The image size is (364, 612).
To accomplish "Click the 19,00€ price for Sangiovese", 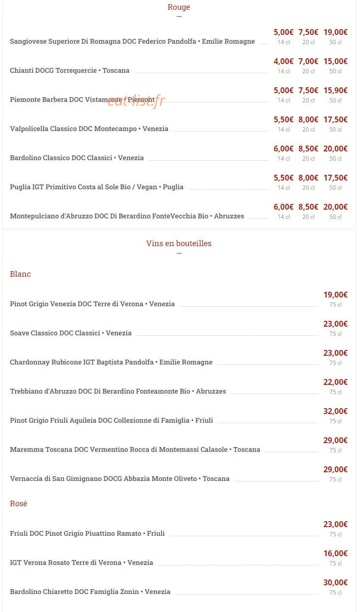I will pyautogui.click(x=335, y=32).
